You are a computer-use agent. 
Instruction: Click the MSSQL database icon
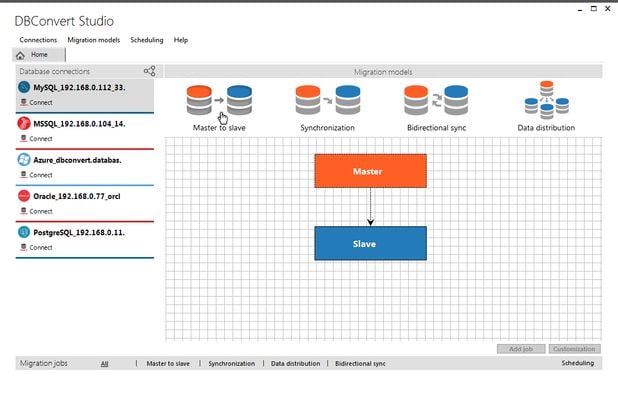point(24,123)
